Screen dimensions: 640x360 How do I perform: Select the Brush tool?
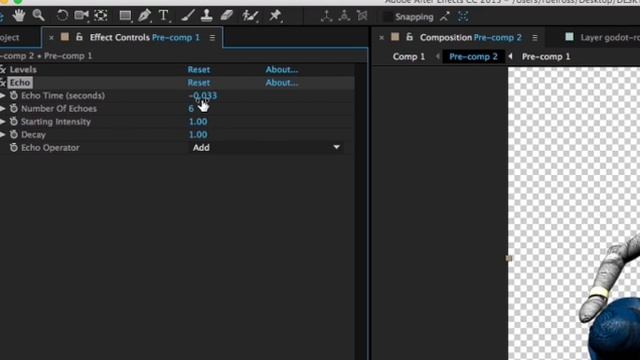(x=188, y=16)
